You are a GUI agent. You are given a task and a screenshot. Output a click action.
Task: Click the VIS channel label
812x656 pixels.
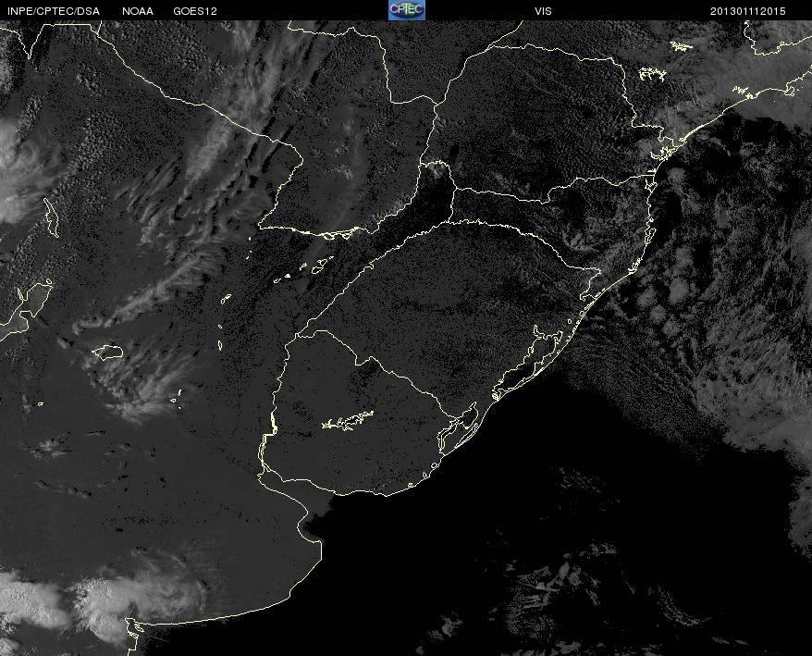[x=543, y=11]
